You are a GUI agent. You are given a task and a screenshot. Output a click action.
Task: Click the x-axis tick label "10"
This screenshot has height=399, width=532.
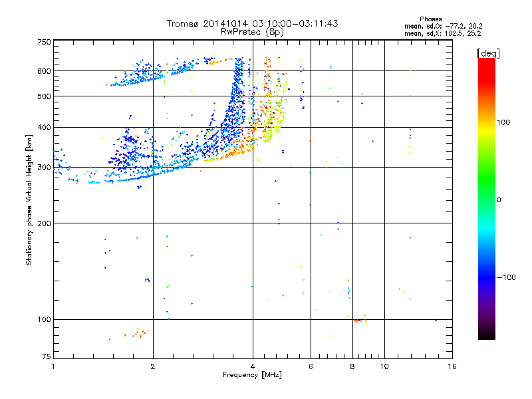[384, 366]
